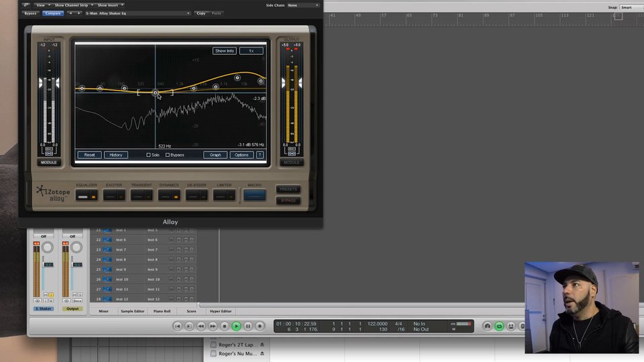Screen dimensions: 644x362
Task: Toggle the Dynamics module switch
Action: pos(169,195)
